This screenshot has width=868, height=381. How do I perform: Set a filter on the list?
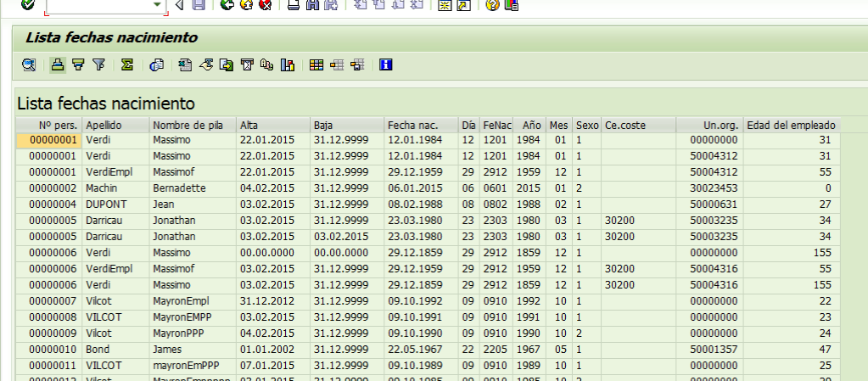[98, 64]
